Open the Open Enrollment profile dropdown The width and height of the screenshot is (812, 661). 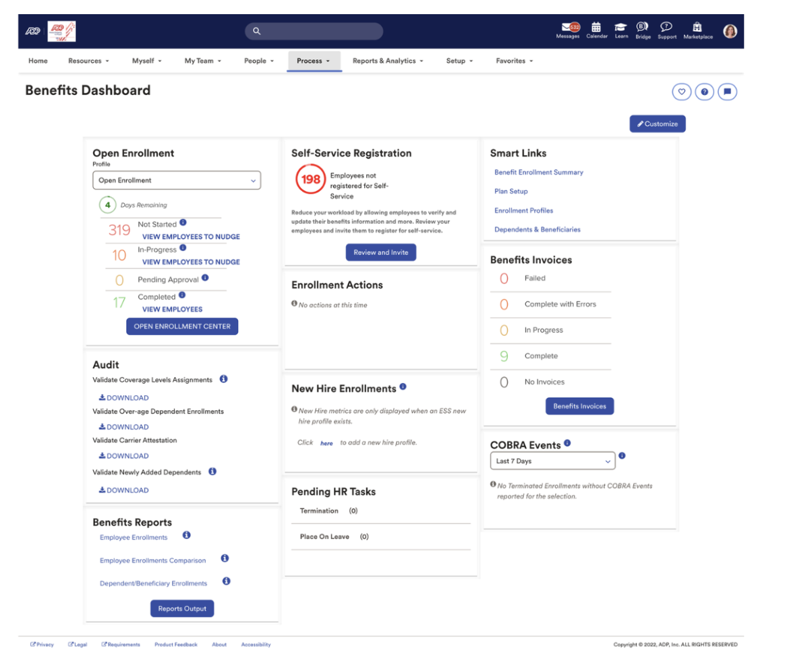pyautogui.click(x=177, y=180)
